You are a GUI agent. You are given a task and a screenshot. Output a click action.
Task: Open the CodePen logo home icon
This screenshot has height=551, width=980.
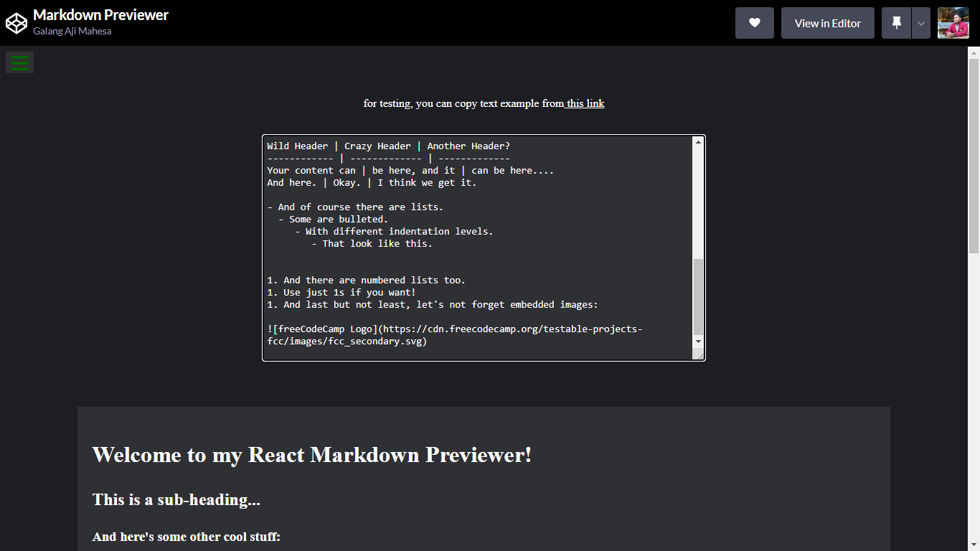(x=16, y=23)
